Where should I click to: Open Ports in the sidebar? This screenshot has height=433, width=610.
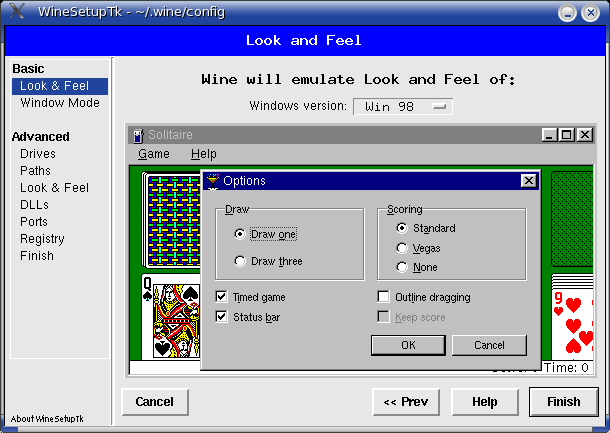pos(34,222)
